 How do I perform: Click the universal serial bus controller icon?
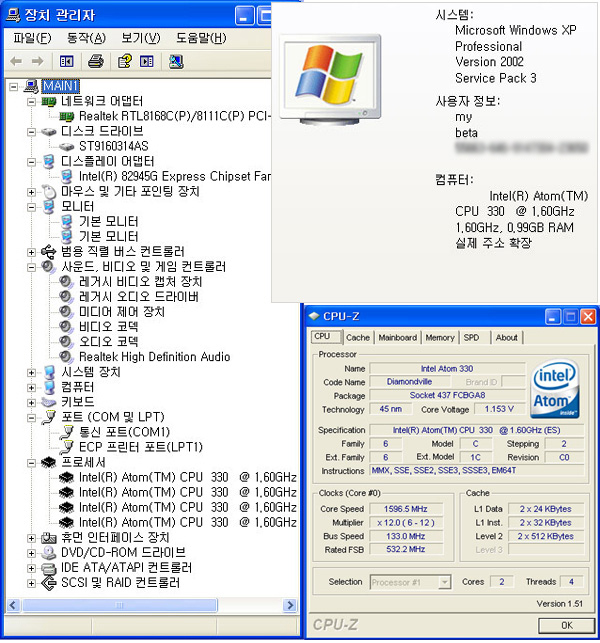(x=48, y=251)
